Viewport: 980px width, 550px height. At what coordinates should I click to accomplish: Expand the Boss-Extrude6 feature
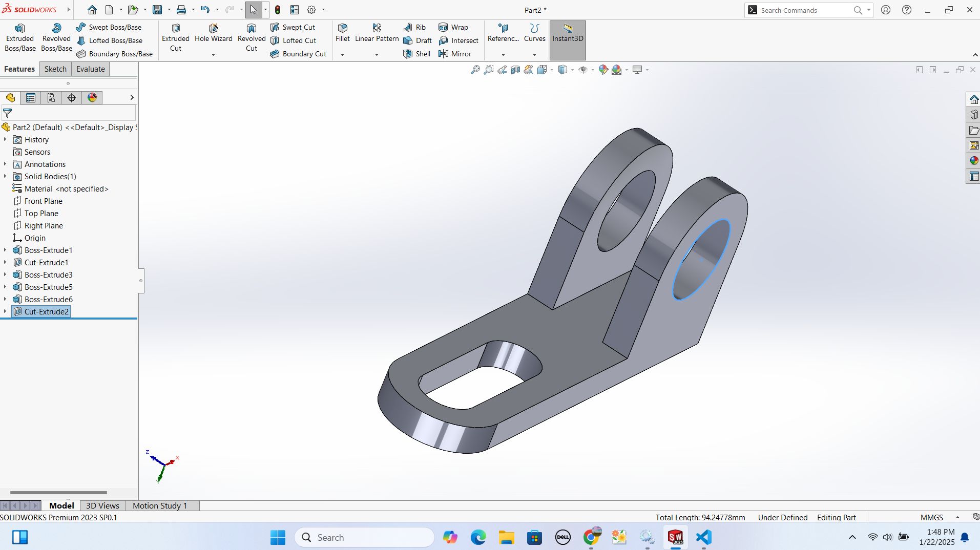5,300
